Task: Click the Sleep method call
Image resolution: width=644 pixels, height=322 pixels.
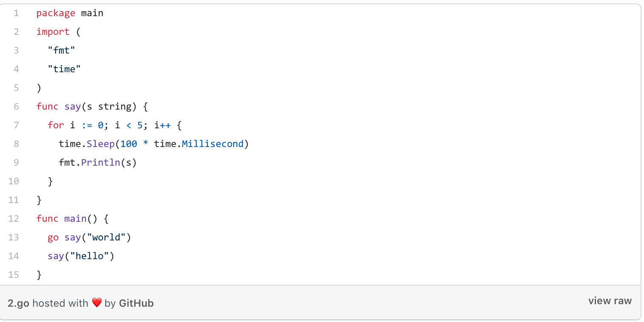Action: pyautogui.click(x=101, y=144)
